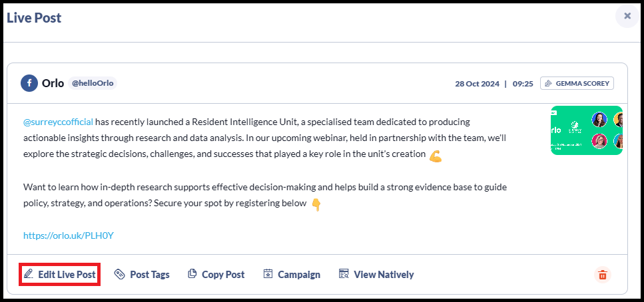Click the 28 Oct 2024 post date
This screenshot has height=302, width=644.
[x=477, y=84]
